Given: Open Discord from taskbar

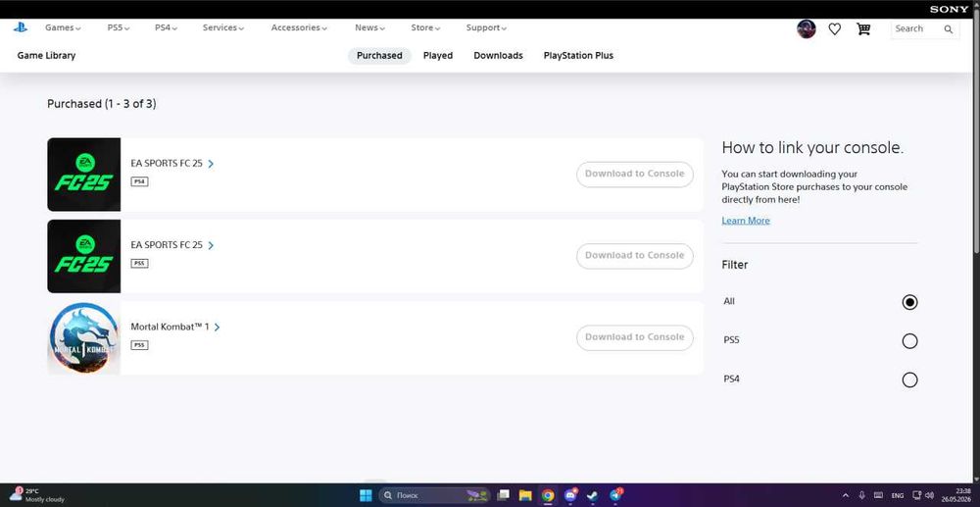Looking at the screenshot, I should click(570, 496).
